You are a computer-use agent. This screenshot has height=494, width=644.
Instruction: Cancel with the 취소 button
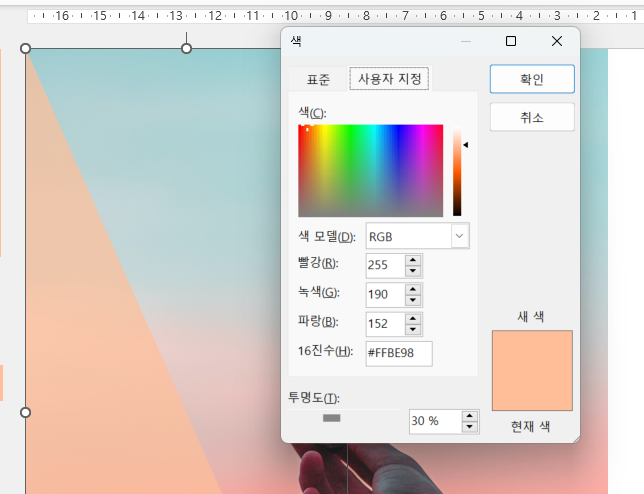[x=532, y=117]
